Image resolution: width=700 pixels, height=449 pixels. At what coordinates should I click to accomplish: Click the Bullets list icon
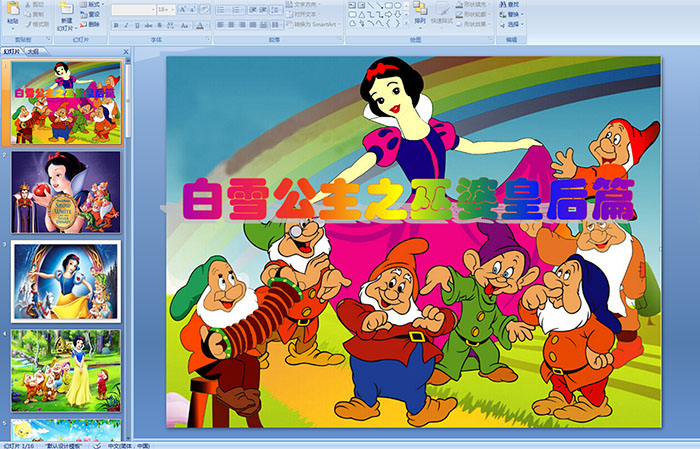(x=223, y=10)
